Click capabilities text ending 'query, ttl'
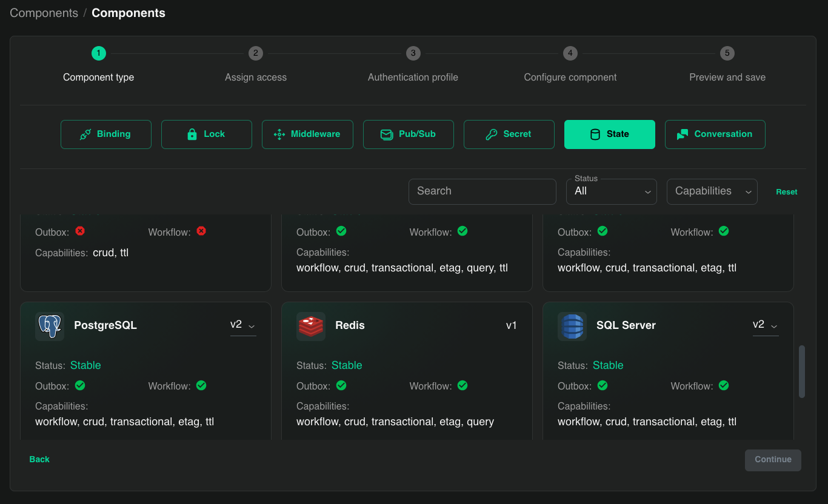Viewport: 828px width, 504px height. pyautogui.click(x=402, y=268)
